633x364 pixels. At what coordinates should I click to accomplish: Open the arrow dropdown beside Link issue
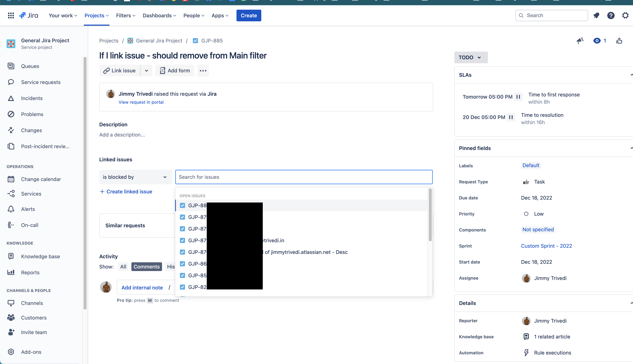tap(147, 71)
